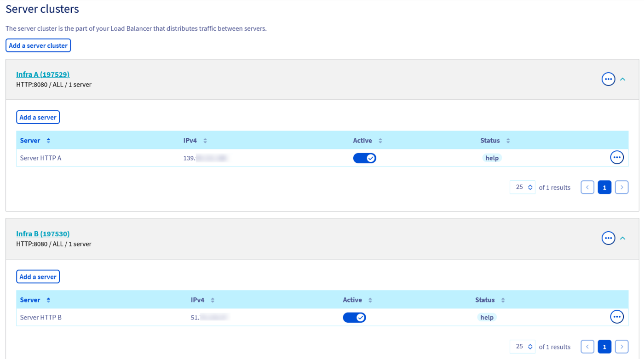This screenshot has height=359, width=644.
Task: Open actions menu for Infra B cluster
Action: tap(608, 238)
